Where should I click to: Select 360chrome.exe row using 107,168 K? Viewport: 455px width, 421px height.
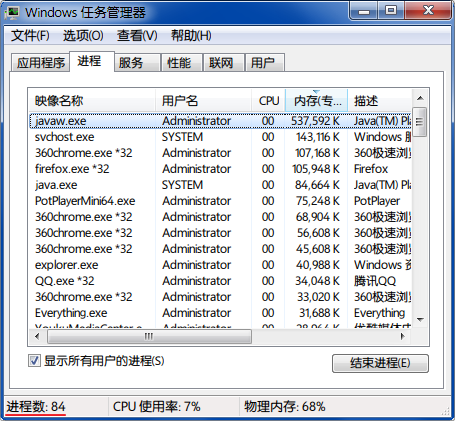pos(220,153)
